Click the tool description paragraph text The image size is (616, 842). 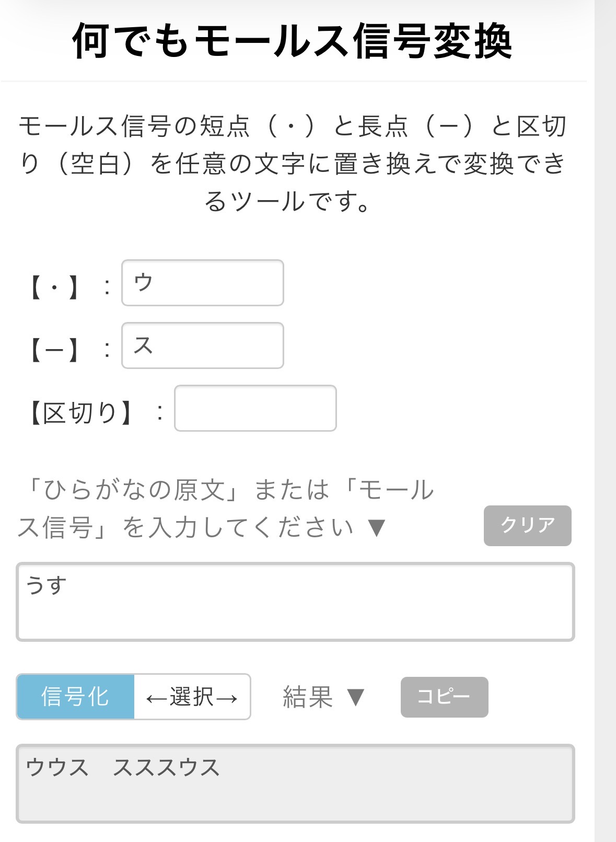(292, 164)
